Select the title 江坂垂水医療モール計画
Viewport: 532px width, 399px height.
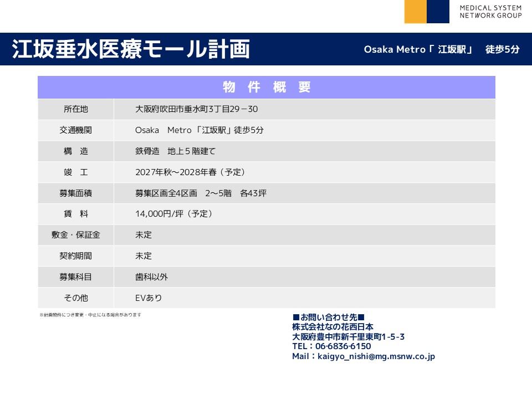131,49
